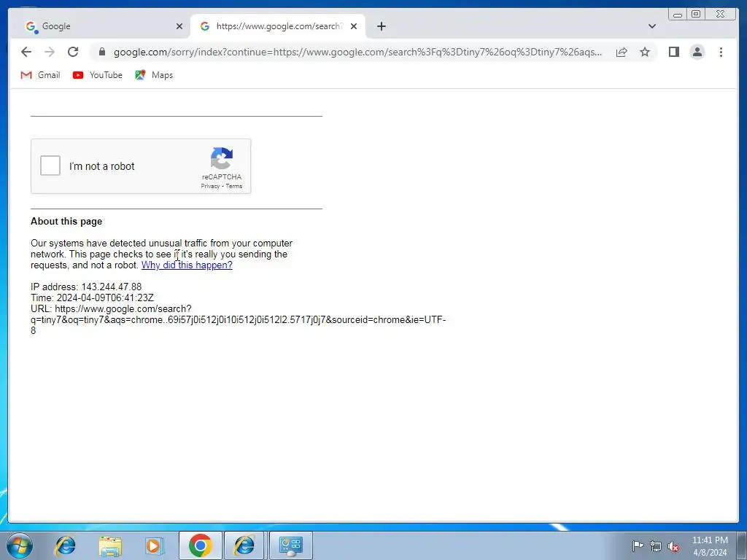Minimize the Chrome window
This screenshot has width=747, height=560.
(678, 15)
